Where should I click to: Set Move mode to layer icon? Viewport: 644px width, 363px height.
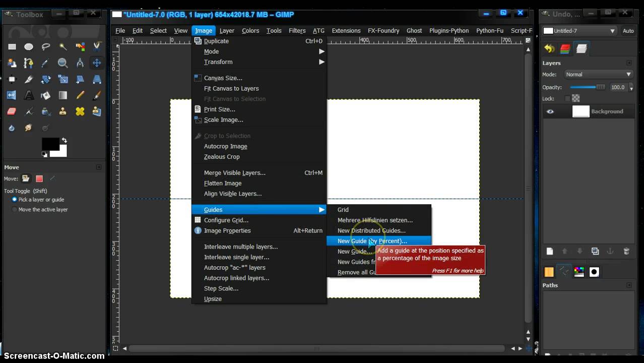[26, 178]
